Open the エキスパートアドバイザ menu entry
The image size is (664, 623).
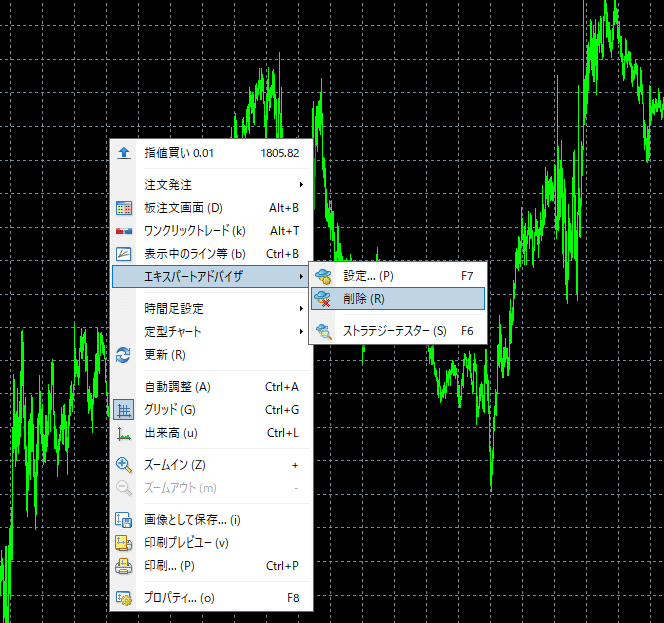coord(210,277)
